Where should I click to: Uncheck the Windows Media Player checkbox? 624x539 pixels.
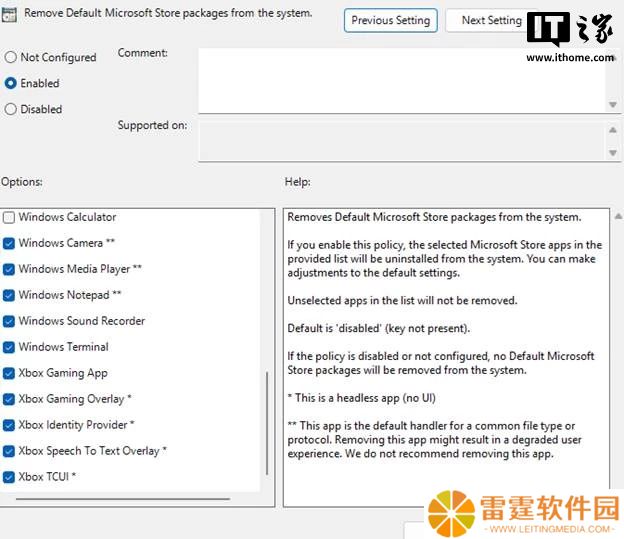click(x=9, y=270)
